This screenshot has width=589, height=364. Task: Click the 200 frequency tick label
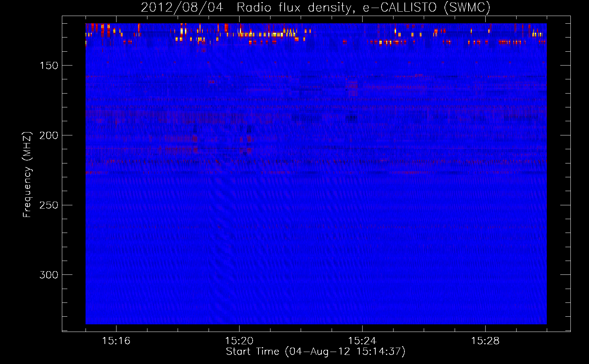[x=49, y=135]
